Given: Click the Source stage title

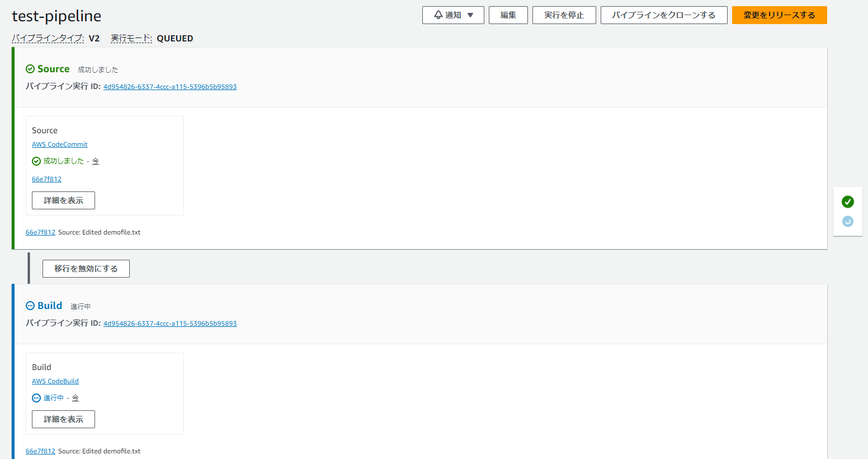Looking at the screenshot, I should 54,69.
